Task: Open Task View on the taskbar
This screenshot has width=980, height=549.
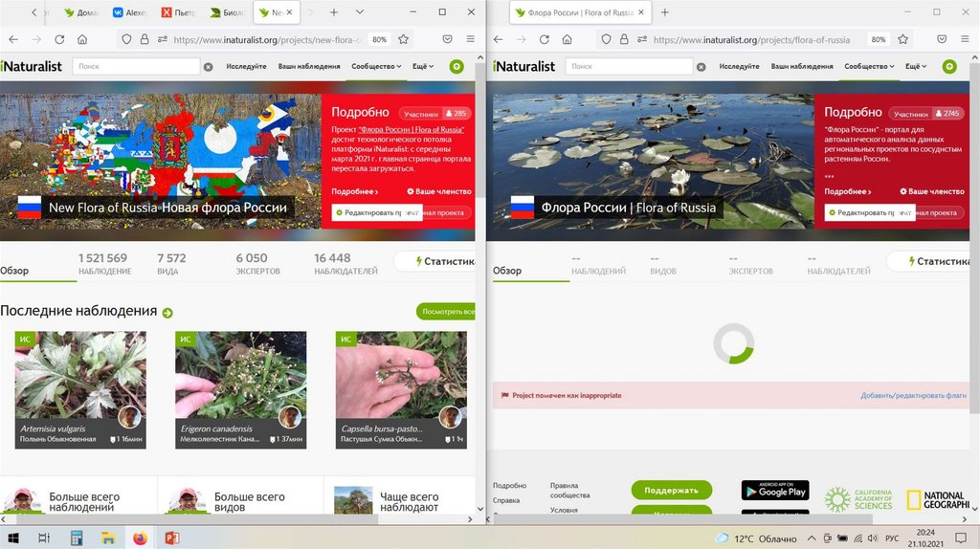Action: coord(44,538)
